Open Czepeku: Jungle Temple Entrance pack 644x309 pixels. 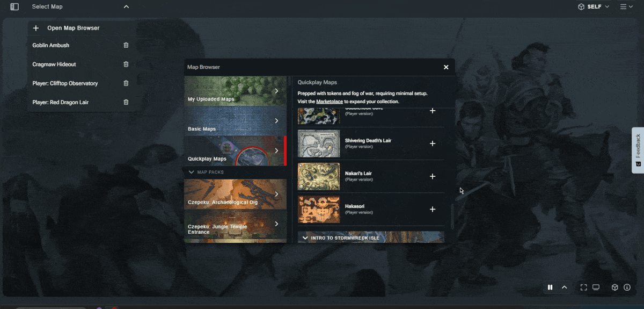point(235,224)
